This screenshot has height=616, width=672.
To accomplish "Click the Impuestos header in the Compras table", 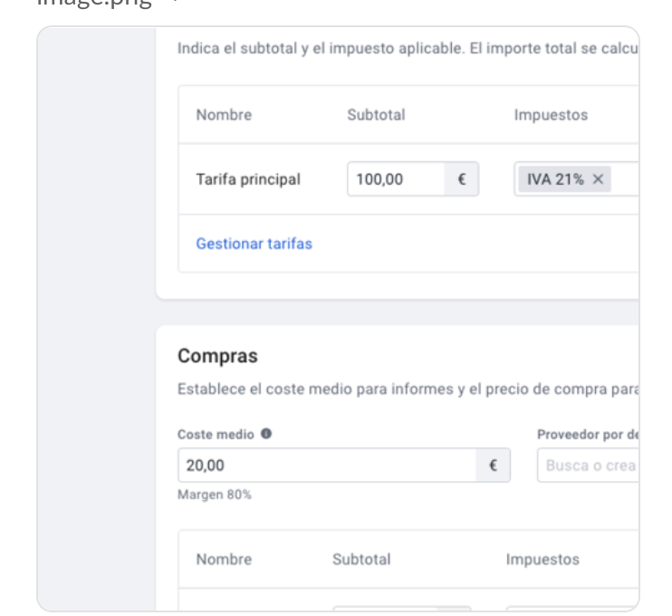I will (542, 559).
